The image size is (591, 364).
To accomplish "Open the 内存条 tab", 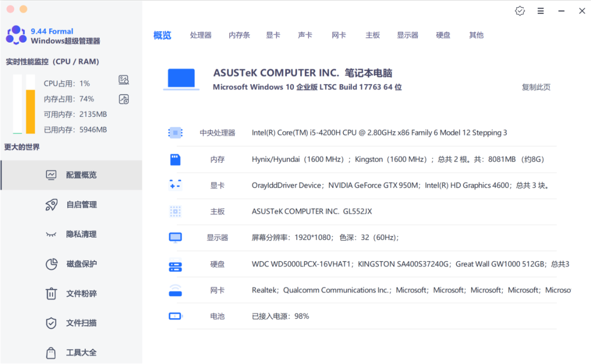I will click(x=239, y=35).
